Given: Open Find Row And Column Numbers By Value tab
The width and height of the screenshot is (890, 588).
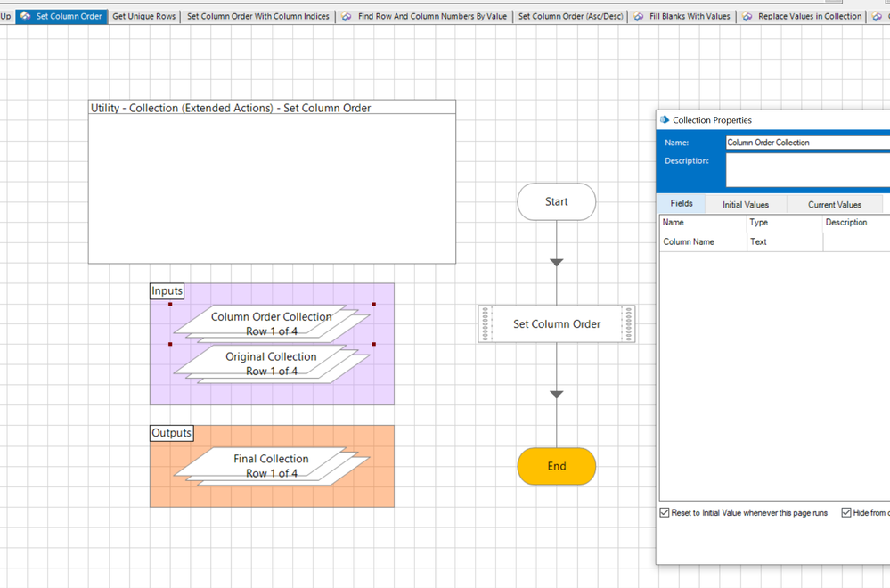Looking at the screenshot, I should [x=425, y=16].
